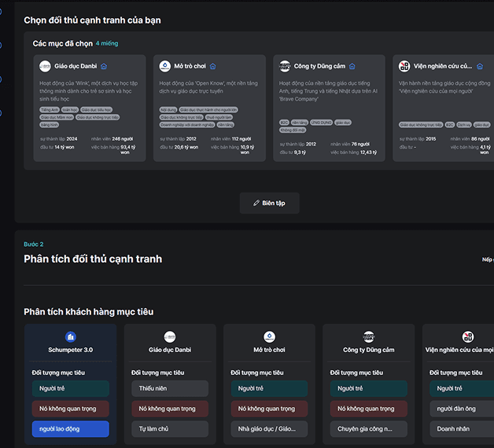Select the Tự làm chủ chip

(170, 429)
